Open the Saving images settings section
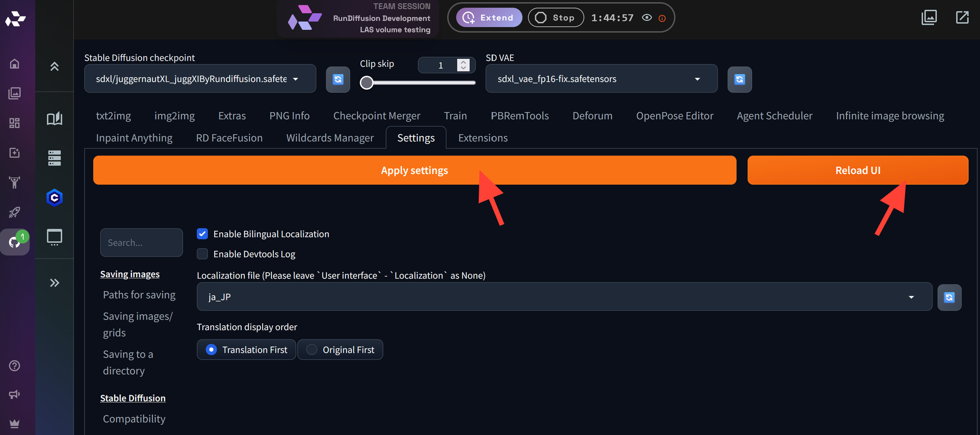The width and height of the screenshot is (980, 435). point(130,274)
